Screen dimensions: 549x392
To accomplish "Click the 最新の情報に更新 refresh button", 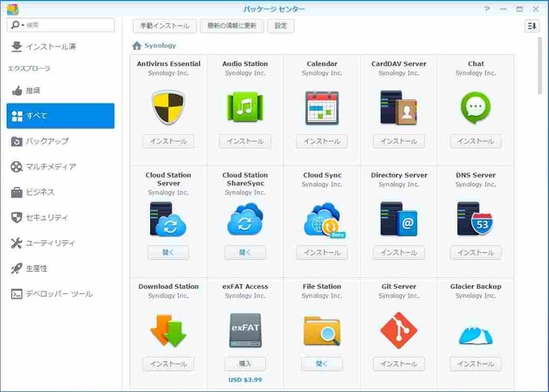I will click(x=232, y=26).
